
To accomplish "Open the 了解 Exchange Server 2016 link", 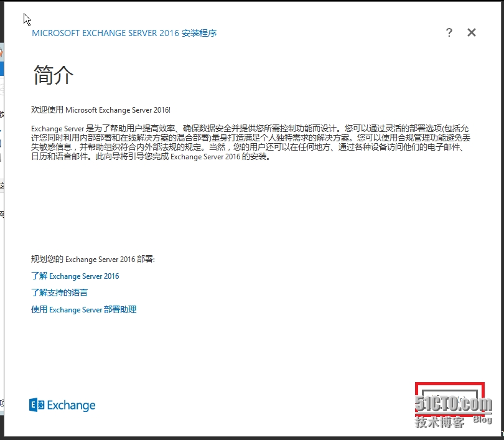I will click(75, 276).
